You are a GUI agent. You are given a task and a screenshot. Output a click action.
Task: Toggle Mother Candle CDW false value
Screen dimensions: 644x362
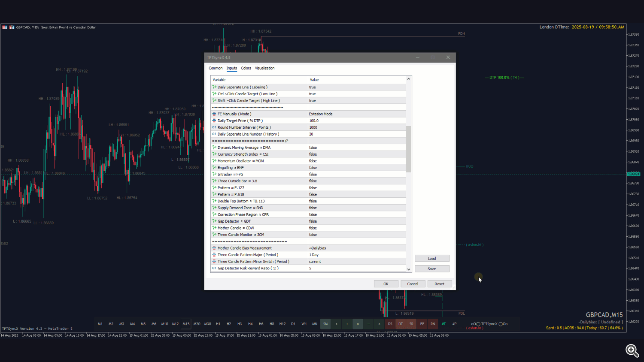(357, 228)
